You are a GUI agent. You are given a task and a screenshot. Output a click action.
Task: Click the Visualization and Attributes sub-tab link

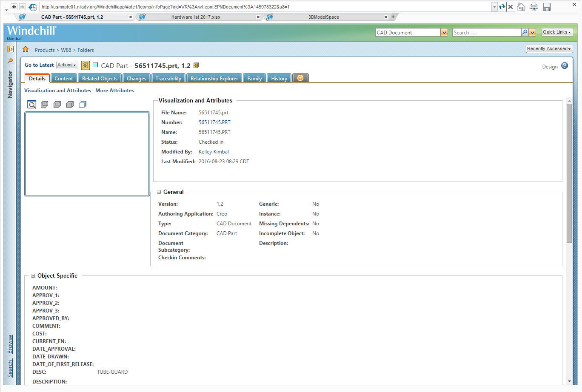pyautogui.click(x=58, y=91)
